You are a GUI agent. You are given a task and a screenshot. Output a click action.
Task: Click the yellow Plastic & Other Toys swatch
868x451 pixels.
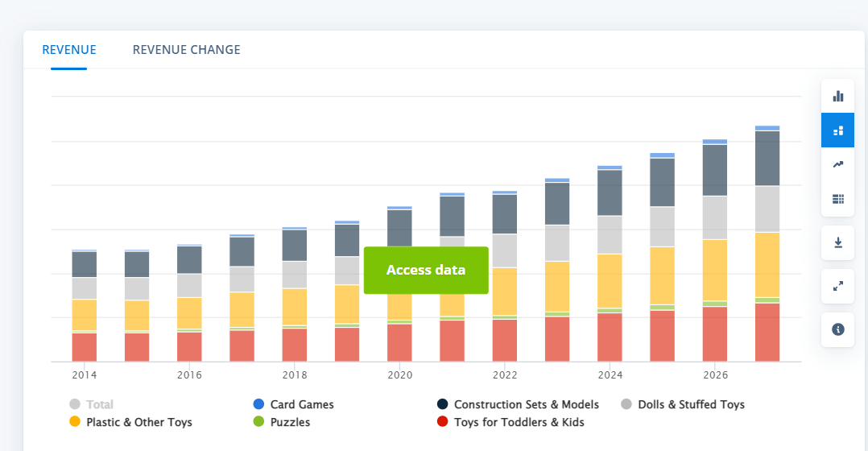click(75, 422)
